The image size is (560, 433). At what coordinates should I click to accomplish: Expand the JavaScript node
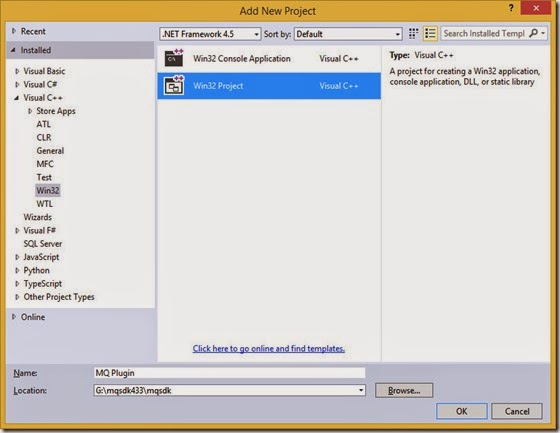(17, 257)
